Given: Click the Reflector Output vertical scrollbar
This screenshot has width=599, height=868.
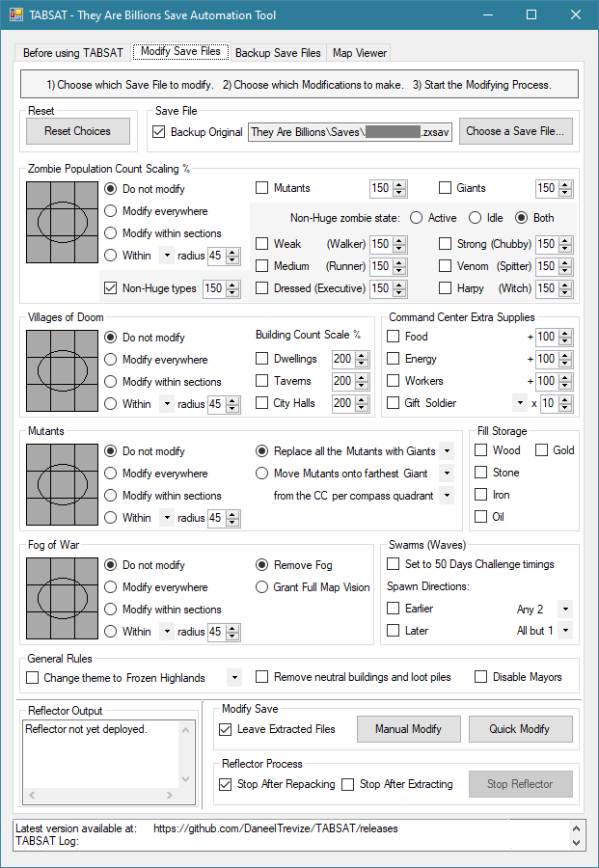Looking at the screenshot, I should [186, 754].
